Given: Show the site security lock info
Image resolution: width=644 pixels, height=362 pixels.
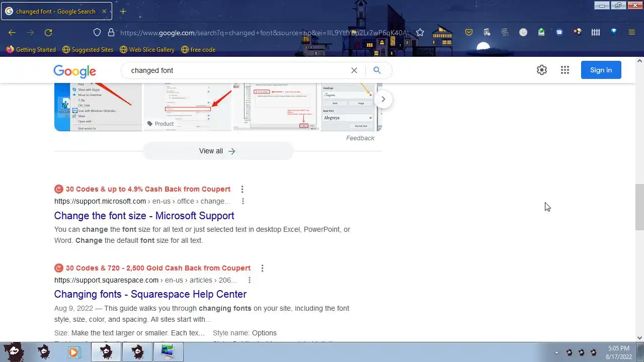Looking at the screenshot, I should click(111, 33).
